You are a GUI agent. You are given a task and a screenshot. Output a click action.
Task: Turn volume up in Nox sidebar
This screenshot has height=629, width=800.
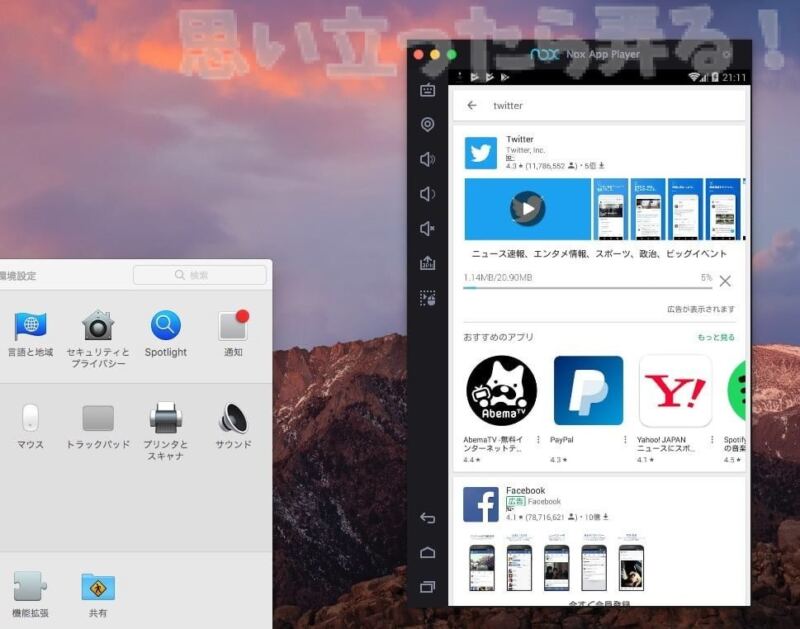(x=428, y=159)
